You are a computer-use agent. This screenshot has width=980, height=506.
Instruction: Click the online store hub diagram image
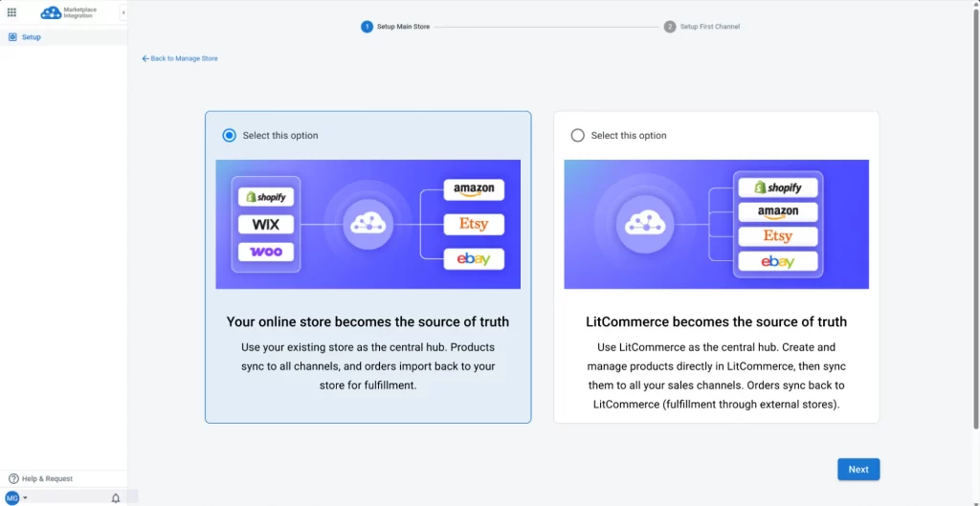367,224
